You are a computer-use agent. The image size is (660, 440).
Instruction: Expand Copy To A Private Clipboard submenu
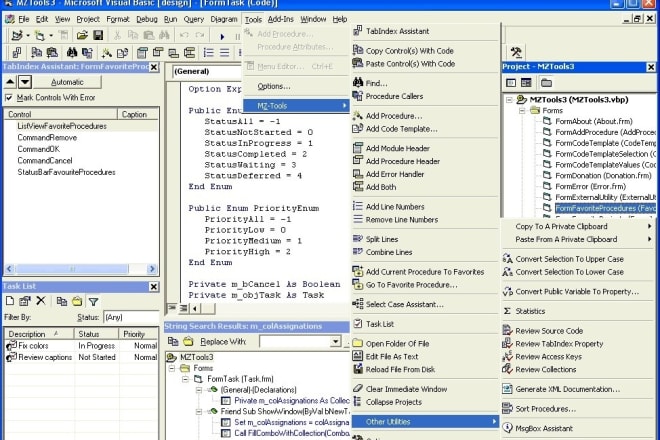coord(649,226)
